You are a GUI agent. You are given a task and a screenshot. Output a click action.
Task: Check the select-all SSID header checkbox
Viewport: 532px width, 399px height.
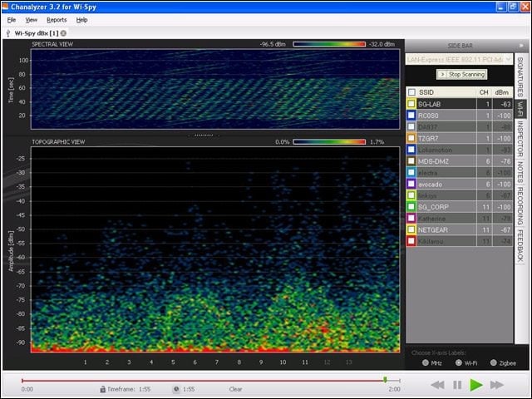click(411, 92)
